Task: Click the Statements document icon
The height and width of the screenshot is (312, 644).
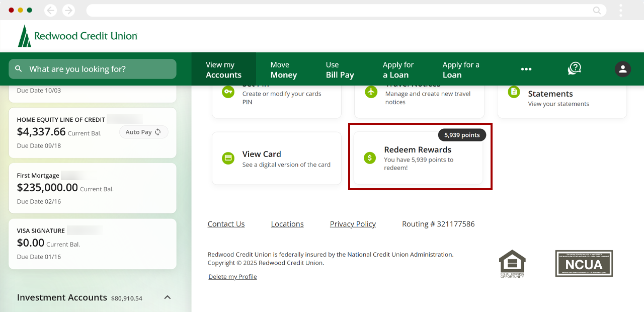Action: 514,92
